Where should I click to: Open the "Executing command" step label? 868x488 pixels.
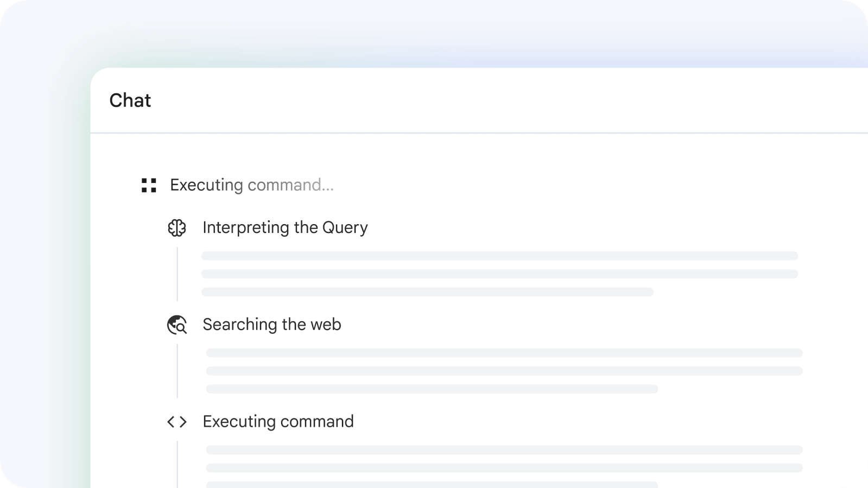(278, 422)
